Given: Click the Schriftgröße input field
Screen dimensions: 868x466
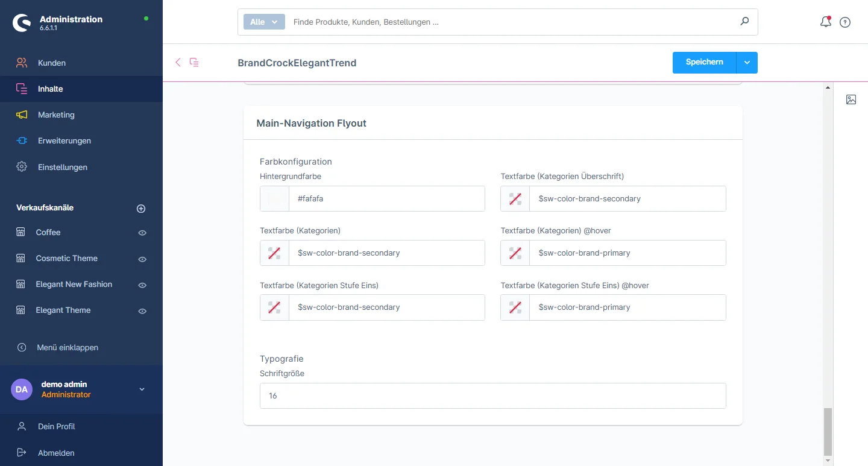Looking at the screenshot, I should click(x=492, y=396).
